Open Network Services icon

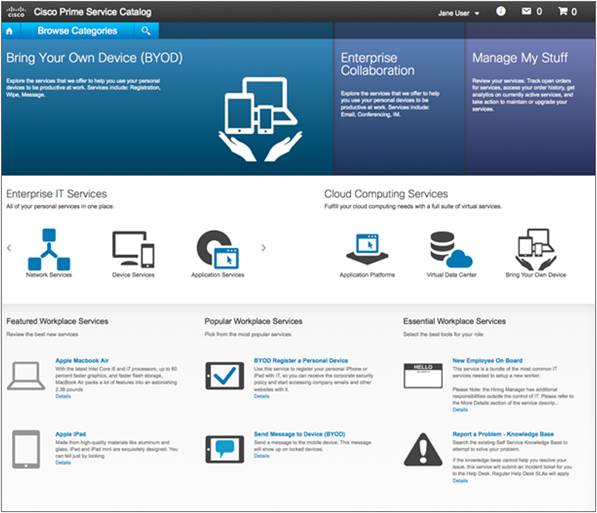49,249
